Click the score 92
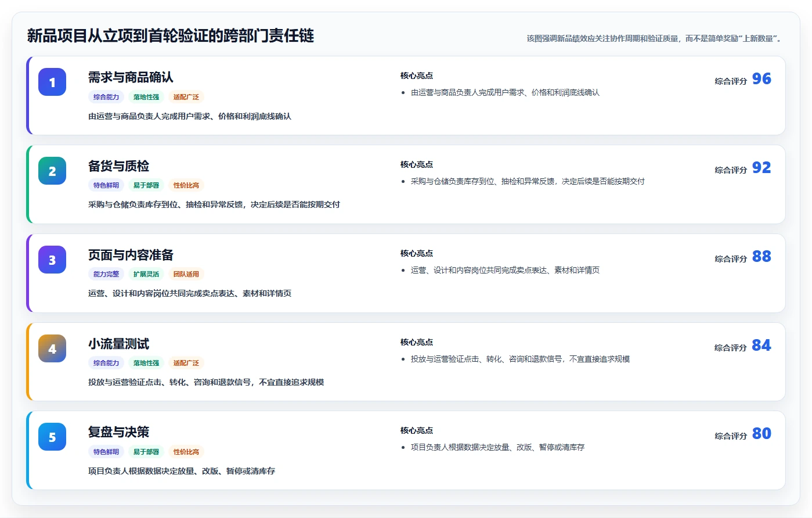Image resolution: width=812 pixels, height=518 pixels. (x=762, y=167)
